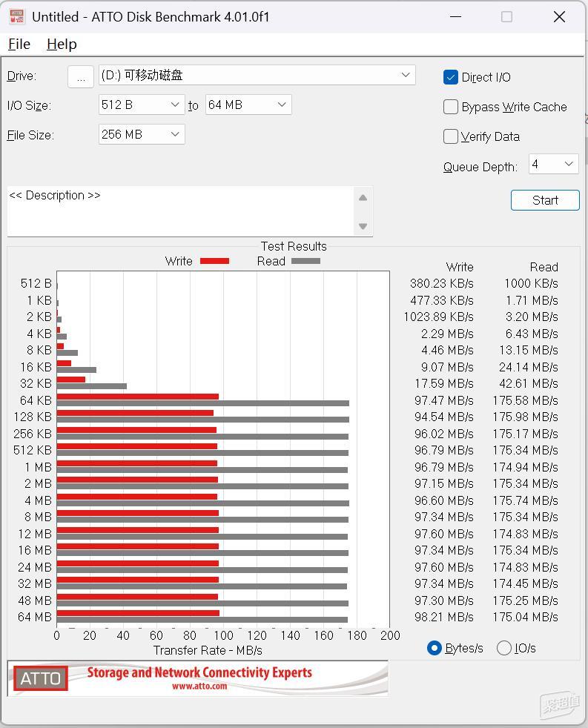Open the File menu
The width and height of the screenshot is (588, 728).
19,44
